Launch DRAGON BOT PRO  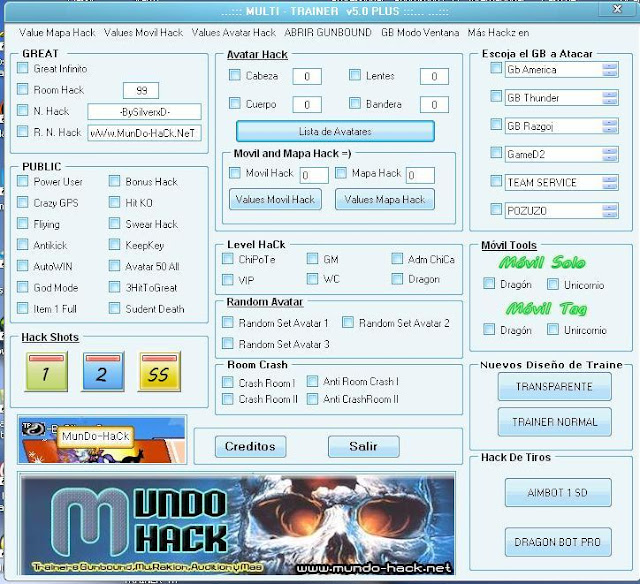pyautogui.click(x=558, y=542)
